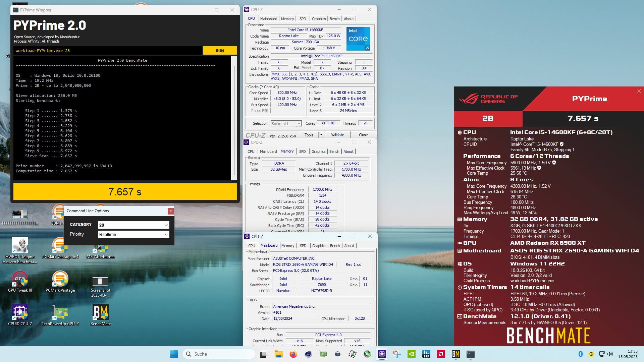644x362 pixels.
Task: Click the CPU Microcode value 0x12B
Action: [x=360, y=319]
